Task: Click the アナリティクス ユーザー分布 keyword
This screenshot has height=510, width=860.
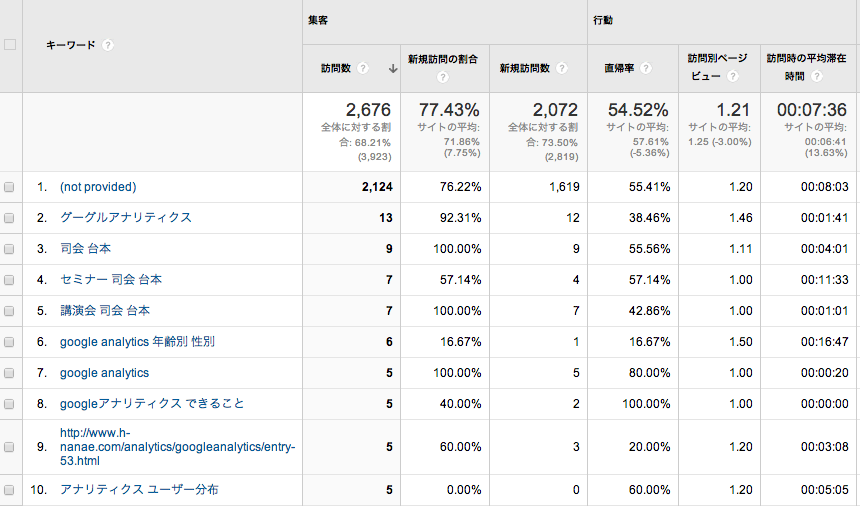Action: (x=139, y=490)
